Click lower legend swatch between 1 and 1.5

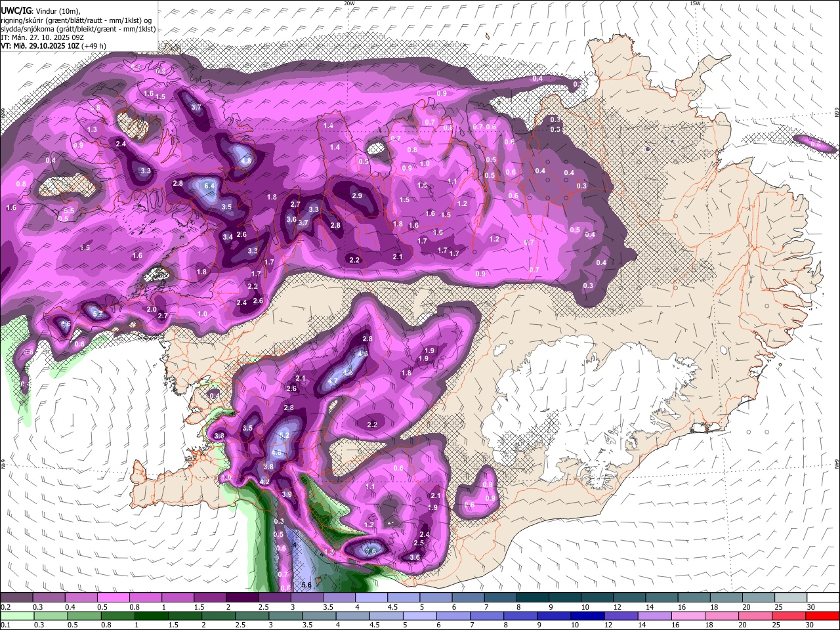[150, 616]
